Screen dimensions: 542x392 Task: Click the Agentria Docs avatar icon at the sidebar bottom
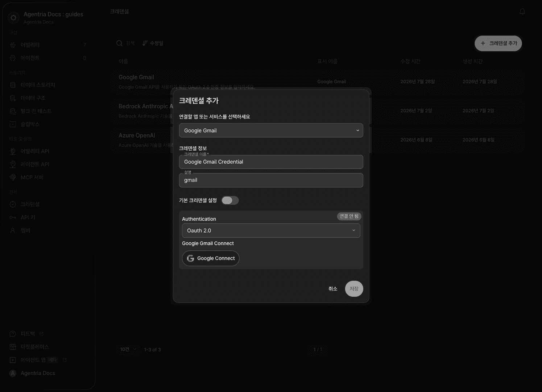pyautogui.click(x=13, y=373)
